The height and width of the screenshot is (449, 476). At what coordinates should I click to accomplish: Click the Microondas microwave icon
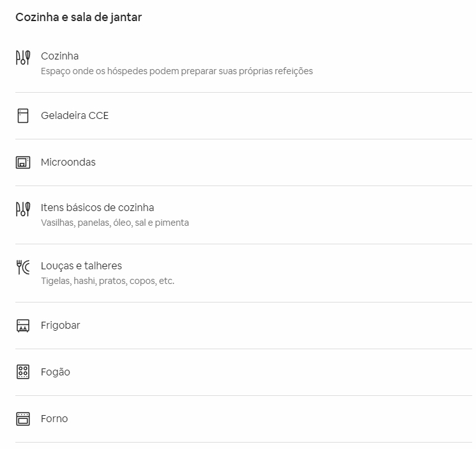pos(23,162)
